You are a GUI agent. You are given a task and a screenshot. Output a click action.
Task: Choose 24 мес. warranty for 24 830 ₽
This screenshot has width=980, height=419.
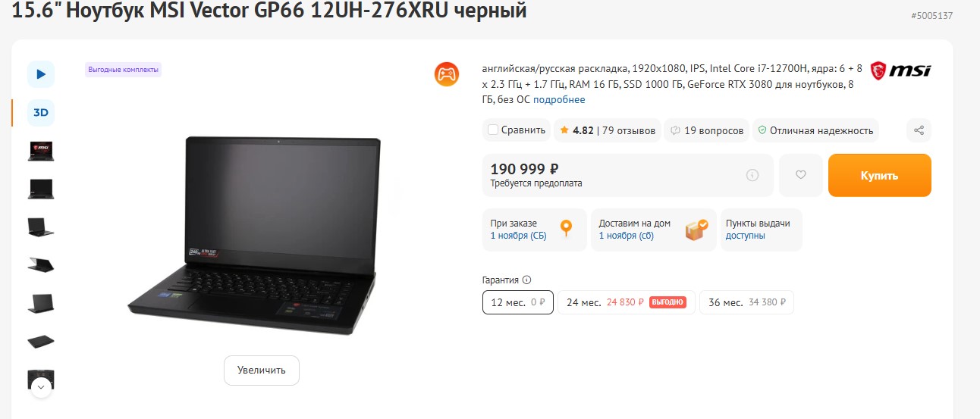627,302
